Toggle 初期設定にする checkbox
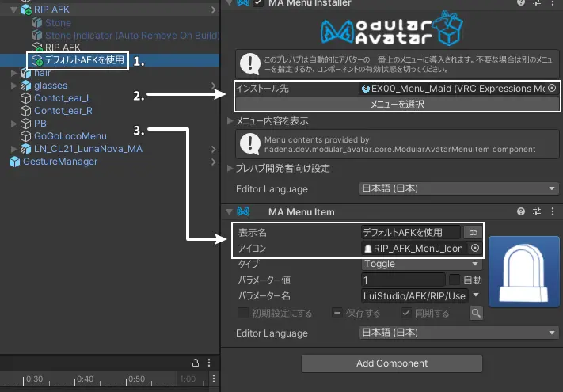The width and height of the screenshot is (563, 392). (x=243, y=313)
